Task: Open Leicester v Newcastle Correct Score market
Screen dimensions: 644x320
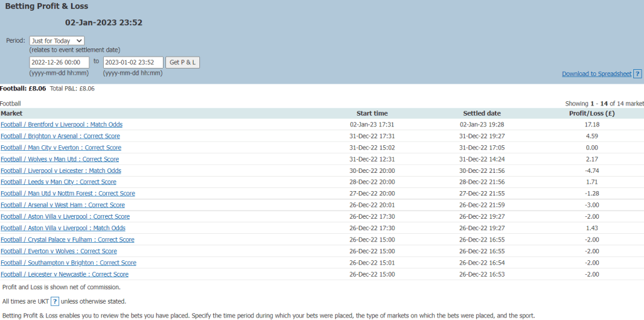Action: [65, 274]
